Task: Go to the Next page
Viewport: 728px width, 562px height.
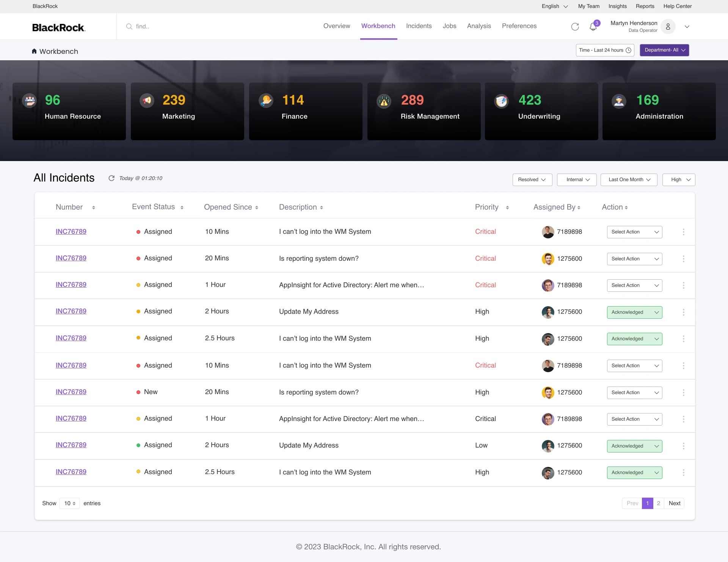Action: [x=674, y=503]
